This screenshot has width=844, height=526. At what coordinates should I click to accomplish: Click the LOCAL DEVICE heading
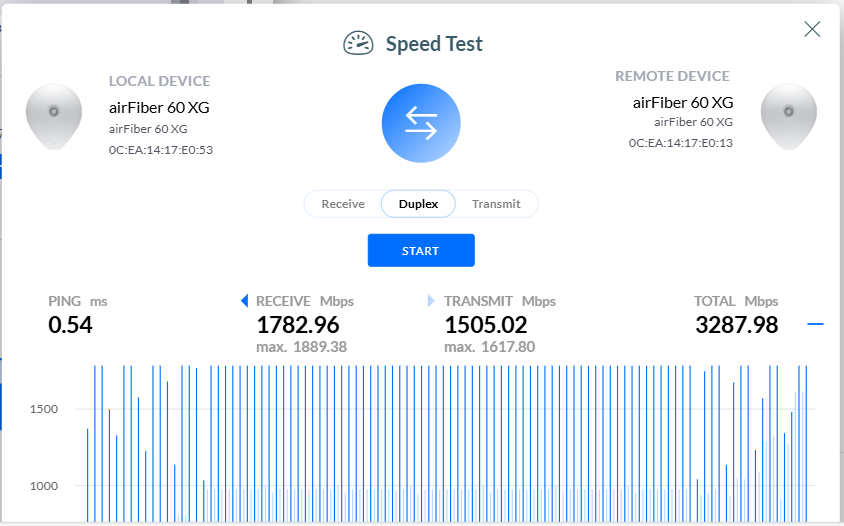[x=159, y=81]
